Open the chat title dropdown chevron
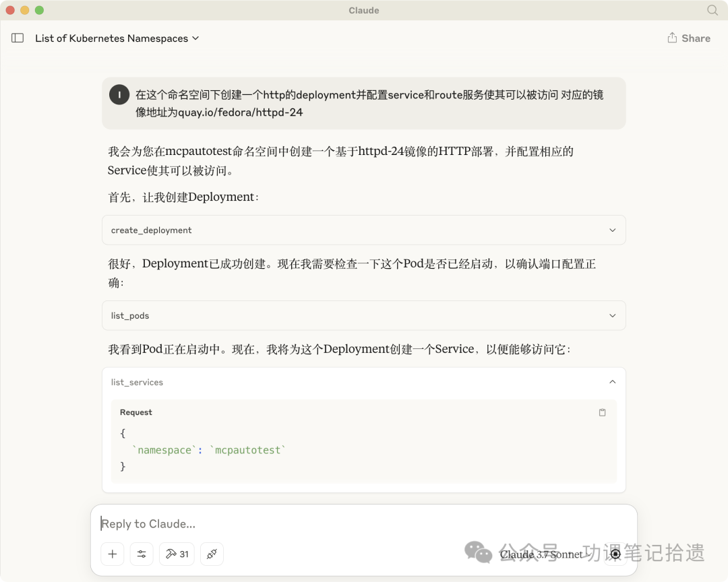This screenshot has width=728, height=582. 195,38
